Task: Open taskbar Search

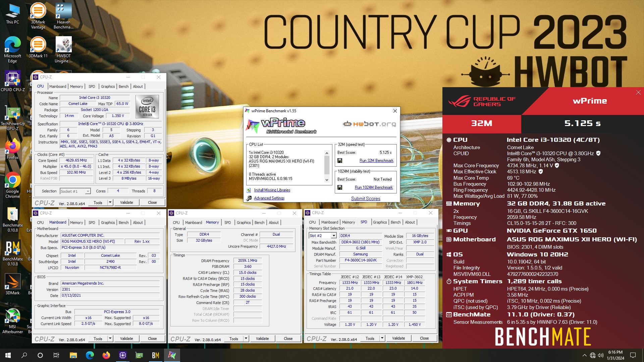Action: coord(24,355)
